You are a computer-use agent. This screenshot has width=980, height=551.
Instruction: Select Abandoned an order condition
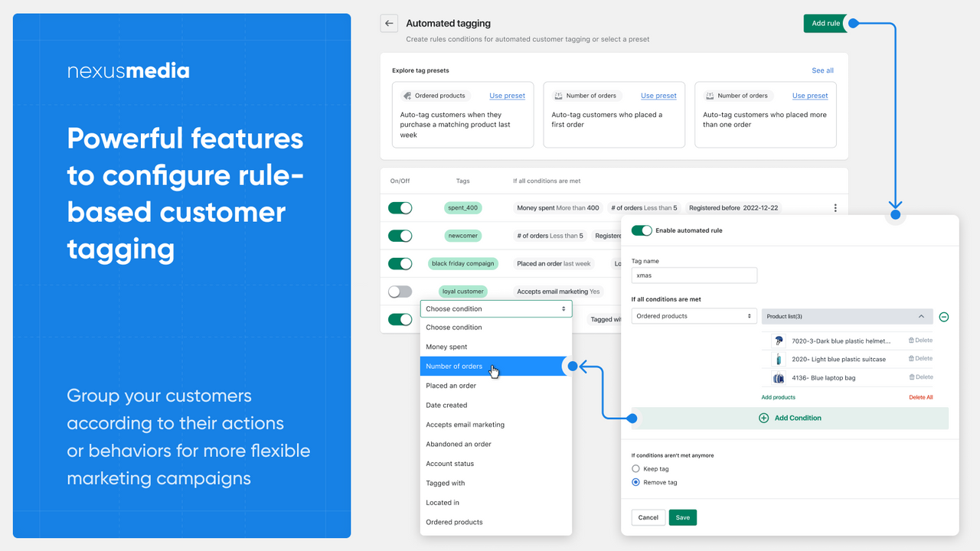460,444
